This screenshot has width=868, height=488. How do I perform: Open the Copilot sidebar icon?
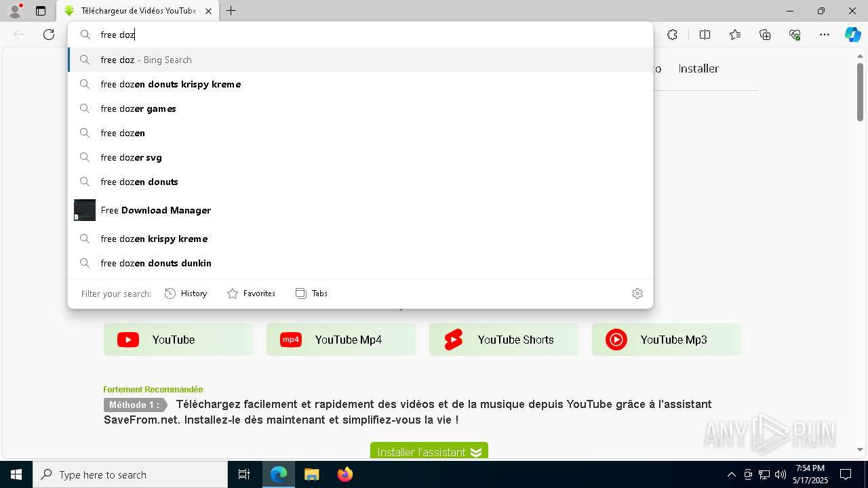click(x=852, y=35)
